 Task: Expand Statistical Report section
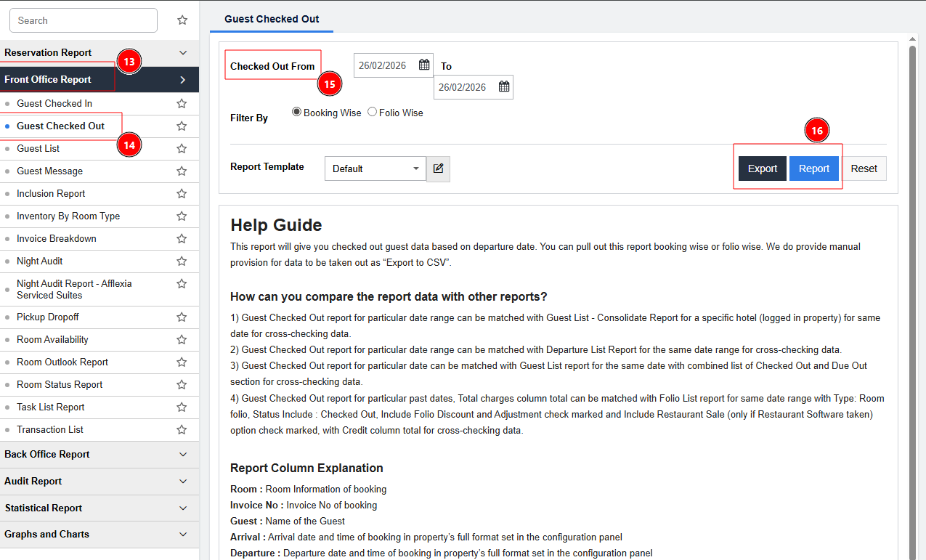(x=99, y=508)
